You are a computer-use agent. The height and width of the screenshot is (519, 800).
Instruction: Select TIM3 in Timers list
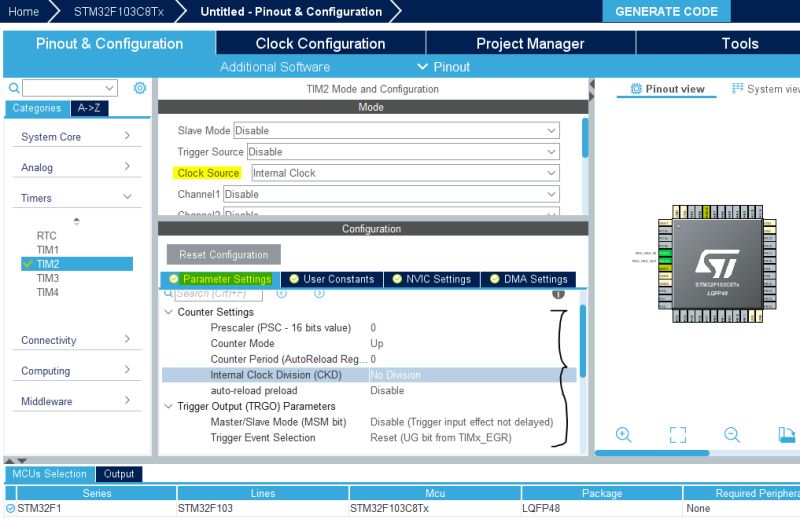point(47,278)
